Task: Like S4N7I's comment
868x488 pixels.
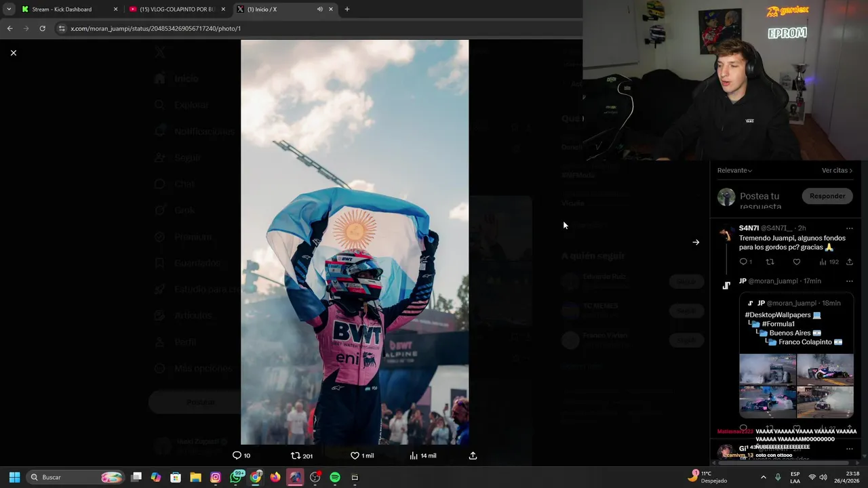Action: pos(797,262)
